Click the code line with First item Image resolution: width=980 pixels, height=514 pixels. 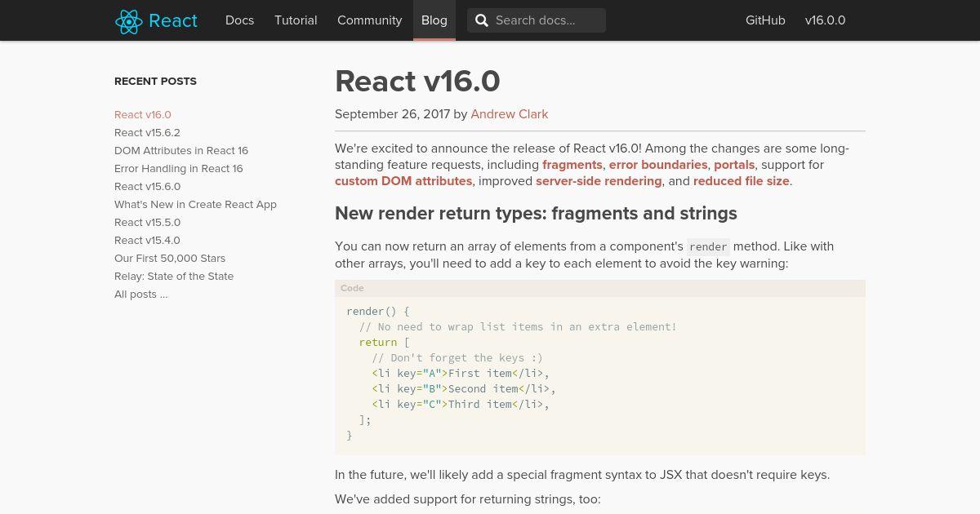tap(461, 373)
